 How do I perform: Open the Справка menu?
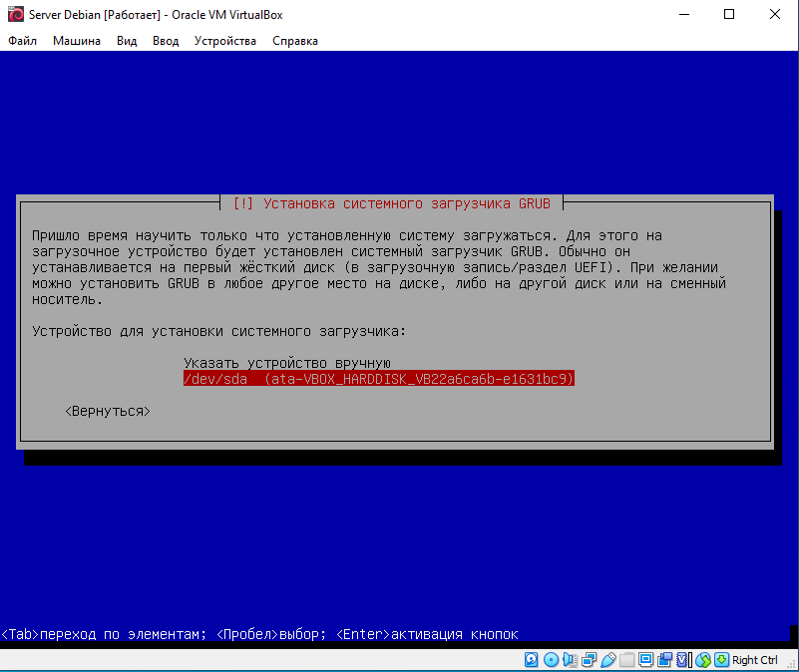coord(295,41)
